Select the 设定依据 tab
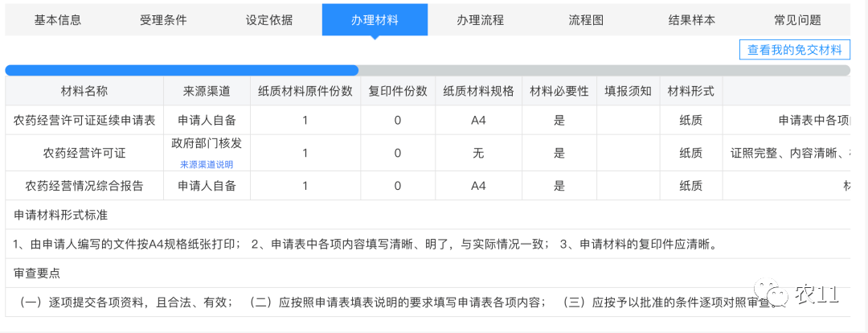868x333 pixels. (x=269, y=20)
